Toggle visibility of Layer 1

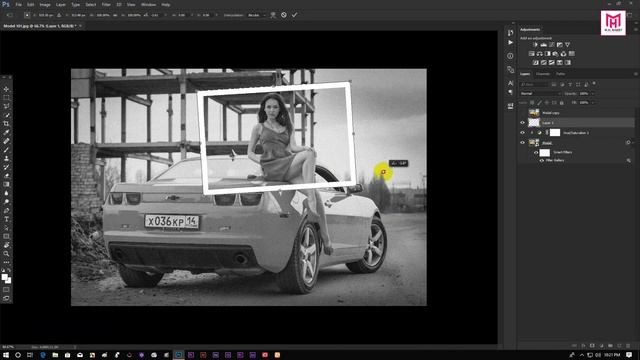[522, 122]
